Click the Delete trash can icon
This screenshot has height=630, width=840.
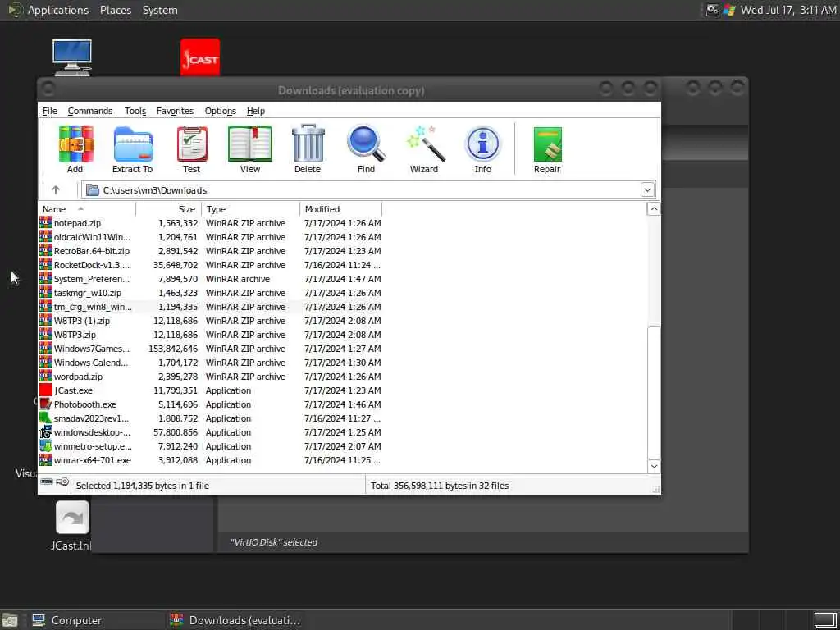308,144
